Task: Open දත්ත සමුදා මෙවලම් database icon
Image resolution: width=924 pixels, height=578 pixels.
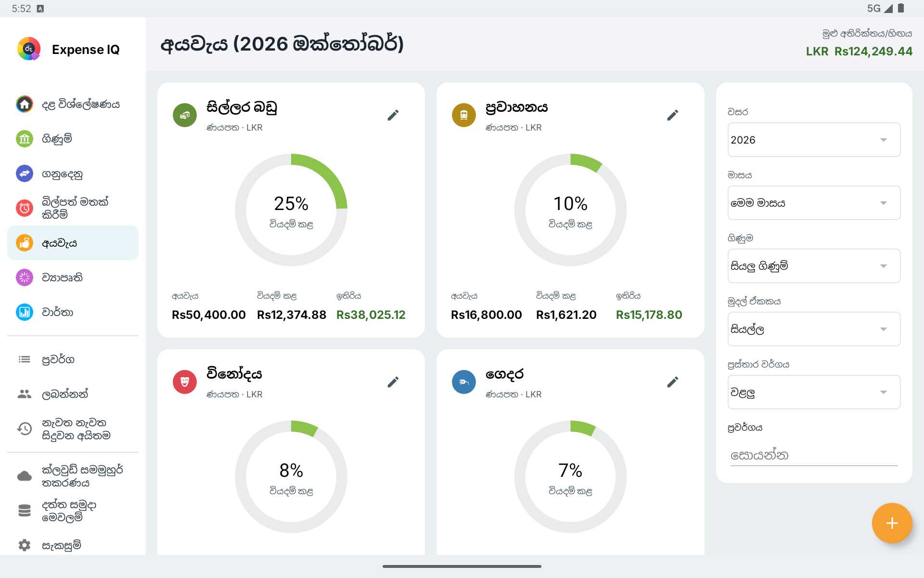Action: click(25, 511)
